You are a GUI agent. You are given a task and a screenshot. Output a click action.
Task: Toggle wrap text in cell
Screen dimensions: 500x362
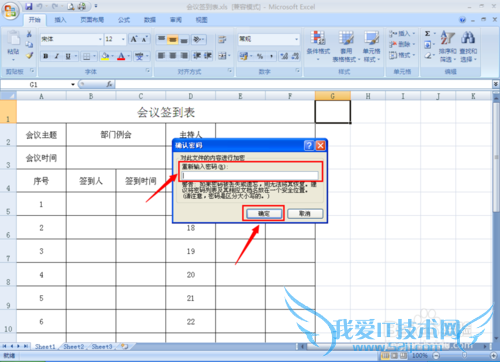[222, 39]
